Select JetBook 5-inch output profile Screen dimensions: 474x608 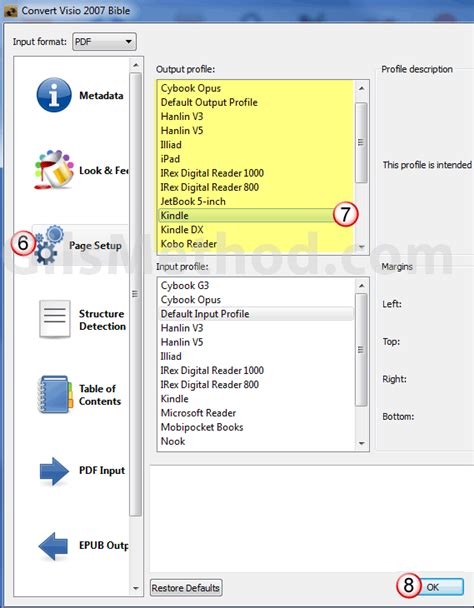(x=256, y=201)
